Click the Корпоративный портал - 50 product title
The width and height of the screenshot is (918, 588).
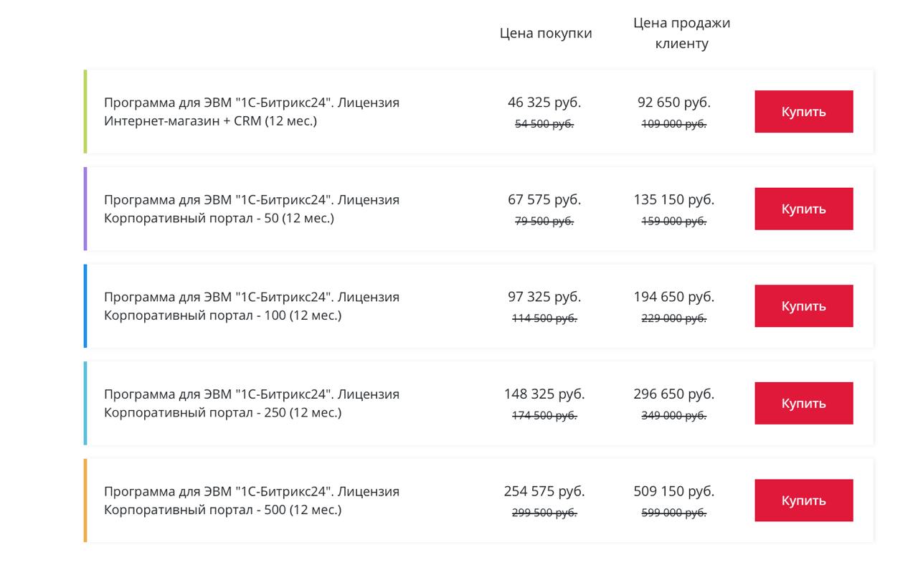point(251,209)
